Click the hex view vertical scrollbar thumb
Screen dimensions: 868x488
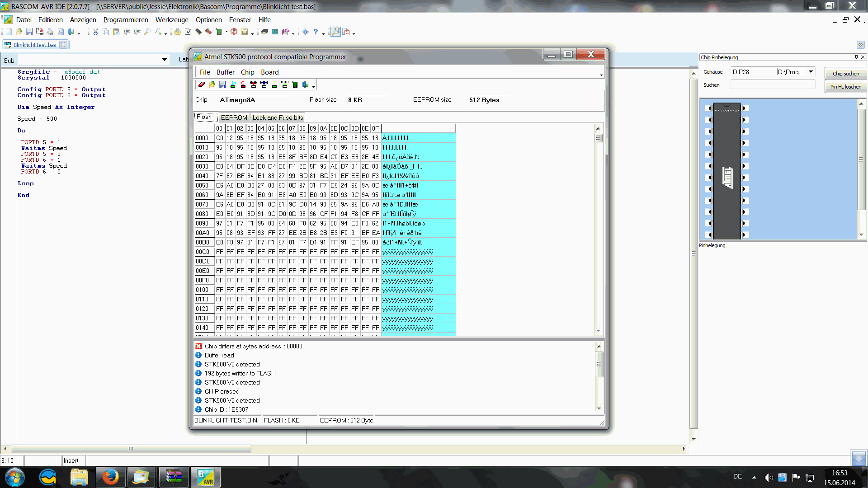[599, 138]
